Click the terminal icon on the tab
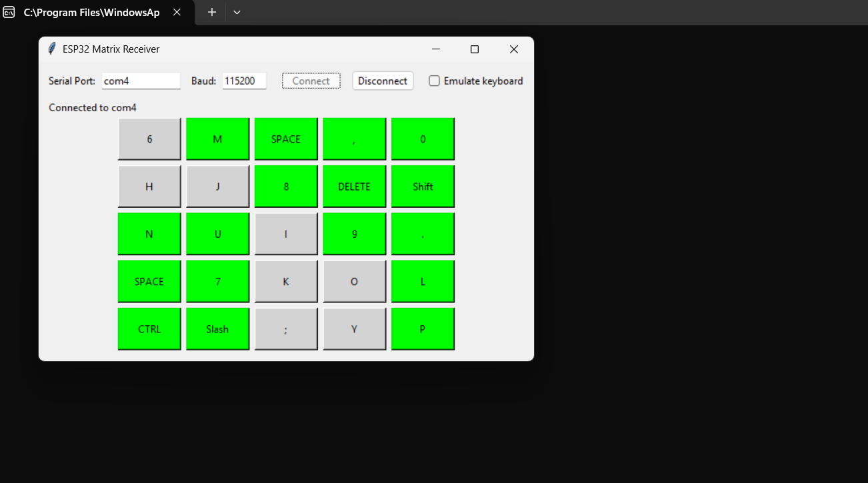 point(9,12)
